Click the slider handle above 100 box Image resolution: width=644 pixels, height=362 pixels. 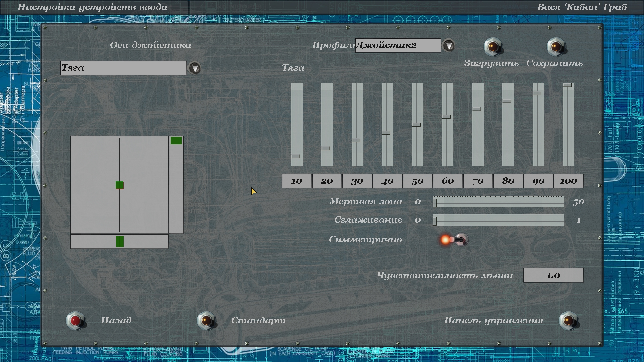click(567, 85)
